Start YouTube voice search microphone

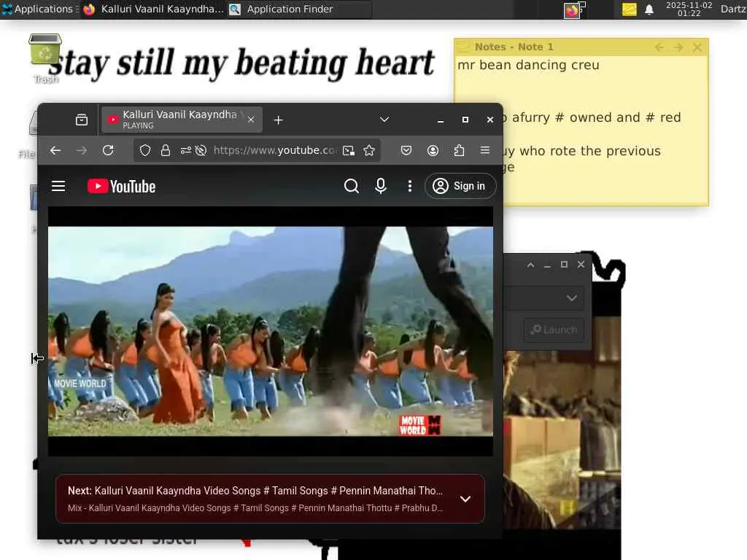click(x=381, y=186)
